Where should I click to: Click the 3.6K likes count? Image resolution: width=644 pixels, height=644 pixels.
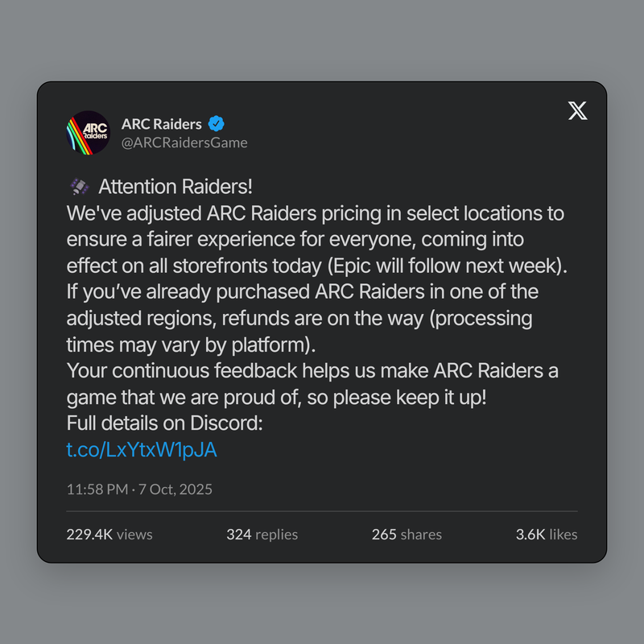(x=547, y=534)
